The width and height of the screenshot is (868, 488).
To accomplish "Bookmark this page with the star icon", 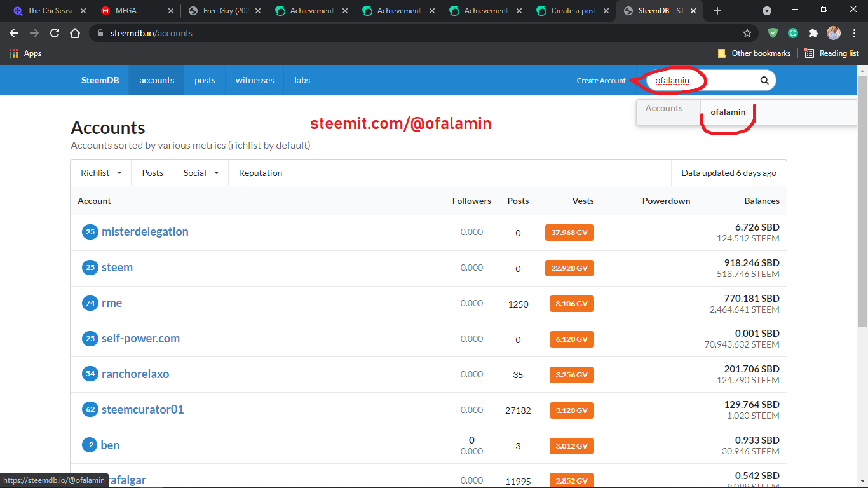I will pyautogui.click(x=747, y=33).
